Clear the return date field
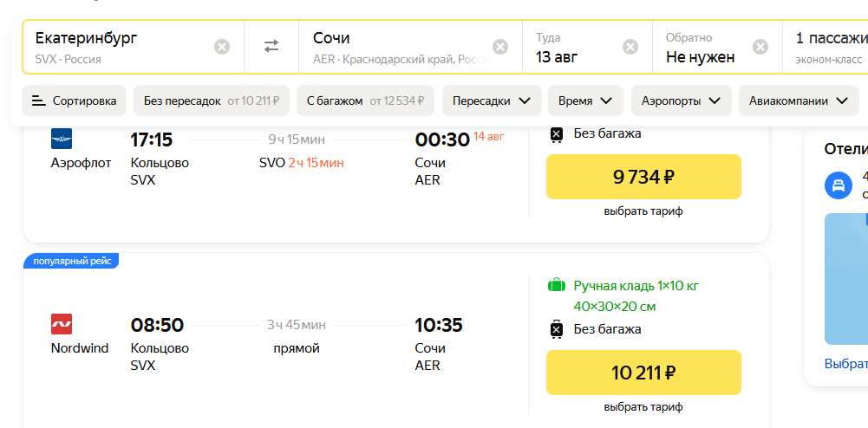This screenshot has height=428, width=868. coord(760,47)
